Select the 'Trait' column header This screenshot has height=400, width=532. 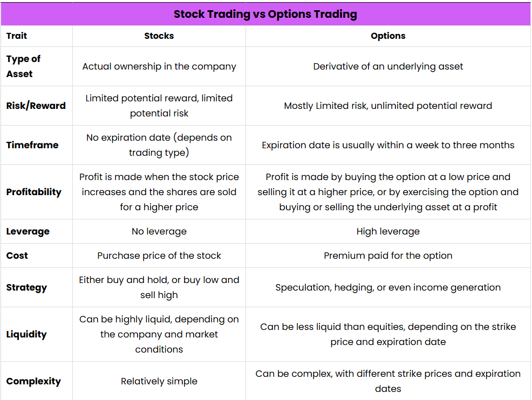pos(16,36)
